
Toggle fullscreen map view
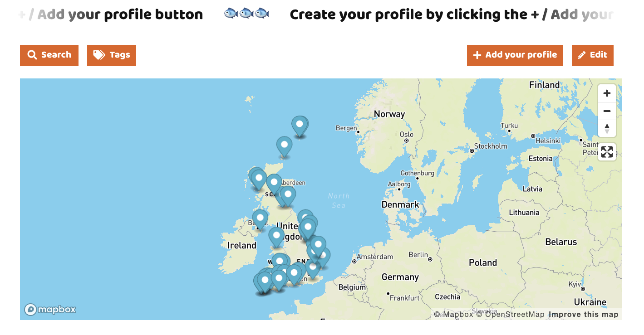tap(607, 152)
